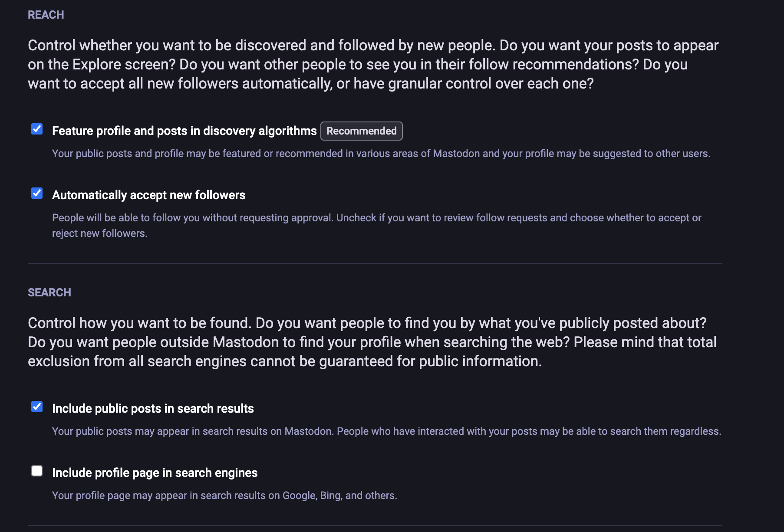Enable Include profile page in search engines checkbox
Image resolution: width=784 pixels, height=532 pixels.
click(37, 471)
